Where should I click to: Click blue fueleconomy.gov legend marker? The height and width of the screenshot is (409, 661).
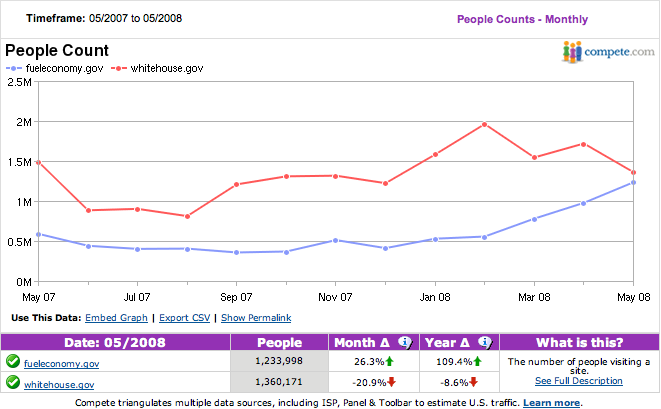pos(14,68)
